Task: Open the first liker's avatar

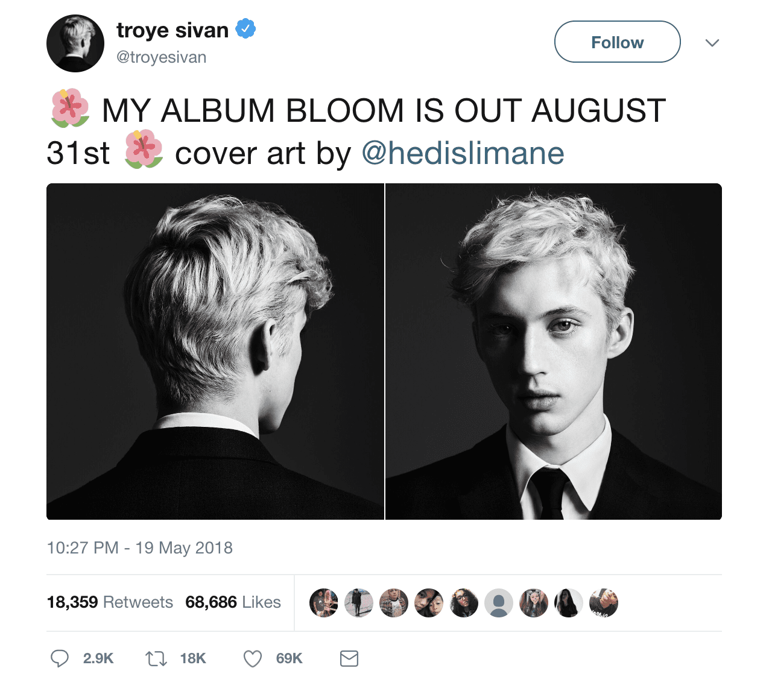Action: pyautogui.click(x=324, y=603)
